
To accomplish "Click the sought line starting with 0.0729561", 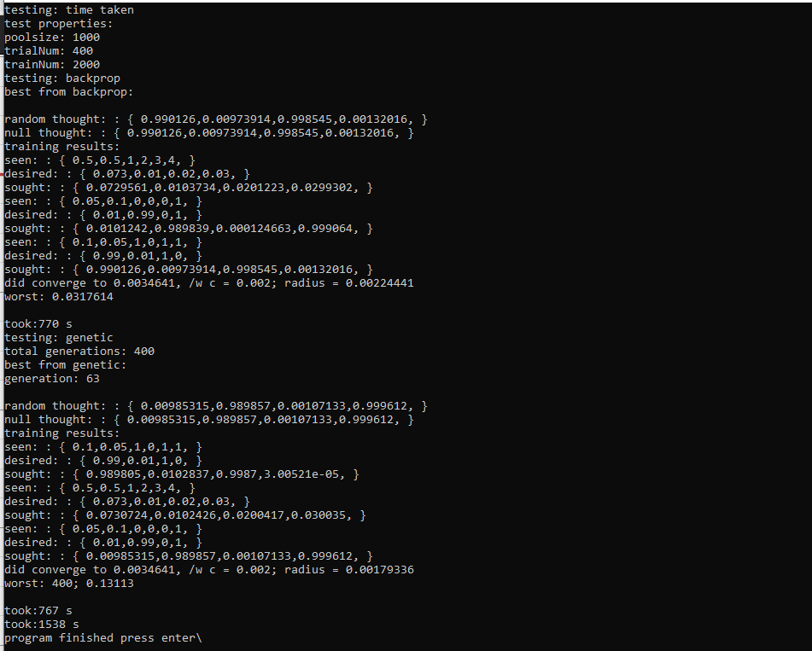I will tap(189, 188).
